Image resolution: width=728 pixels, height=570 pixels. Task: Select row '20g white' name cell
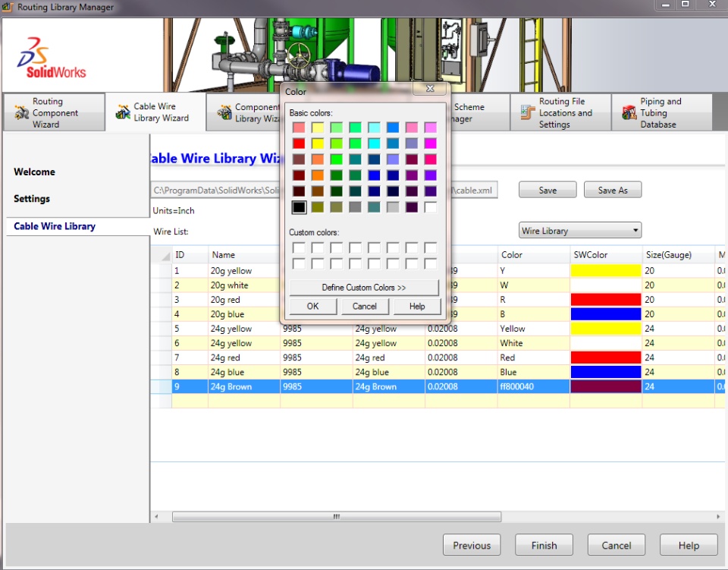(244, 285)
